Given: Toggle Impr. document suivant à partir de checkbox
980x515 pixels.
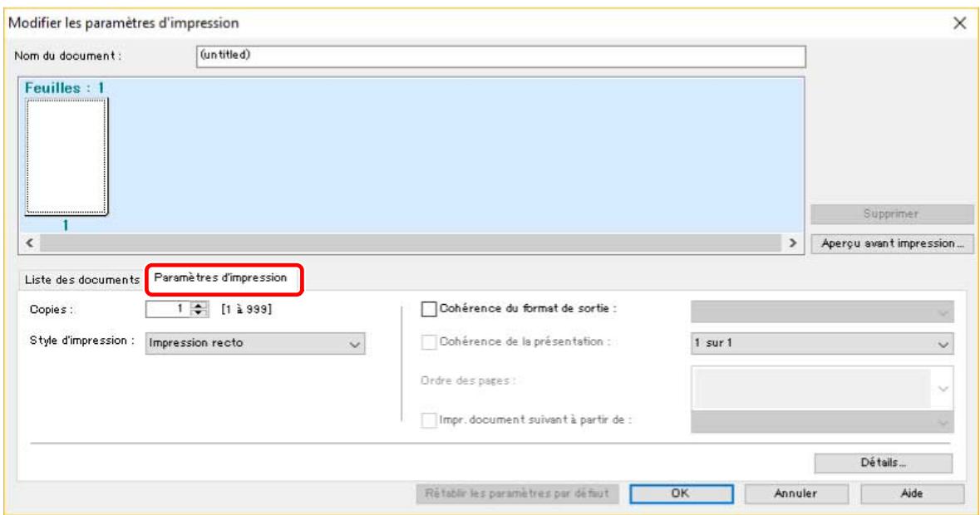Looking at the screenshot, I should point(429,420).
